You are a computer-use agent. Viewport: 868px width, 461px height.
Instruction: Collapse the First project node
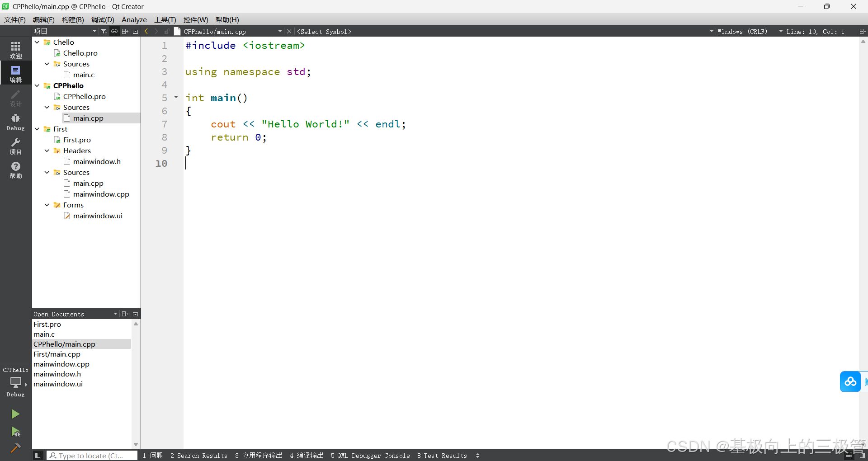click(37, 129)
